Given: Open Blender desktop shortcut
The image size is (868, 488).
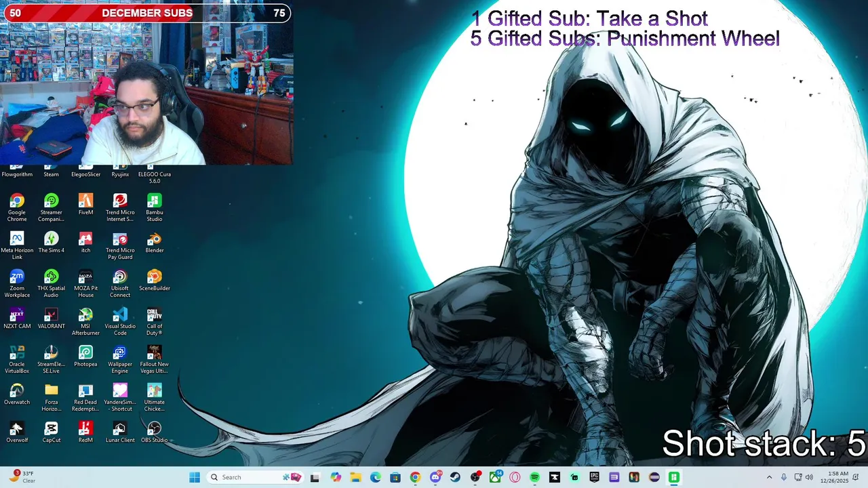Looking at the screenshot, I should [155, 242].
